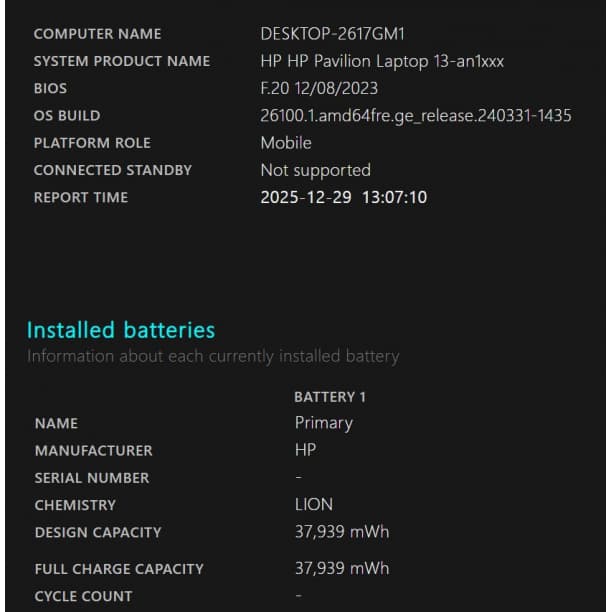Click the SERIAL NUMBER label
The width and height of the screenshot is (612, 612).
tap(92, 478)
